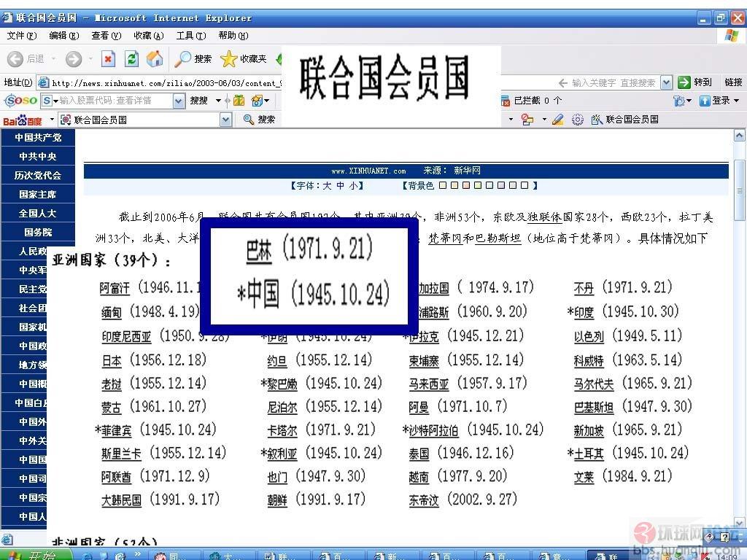Click the 链接 links toolbar label
747x560 pixels.
click(733, 82)
